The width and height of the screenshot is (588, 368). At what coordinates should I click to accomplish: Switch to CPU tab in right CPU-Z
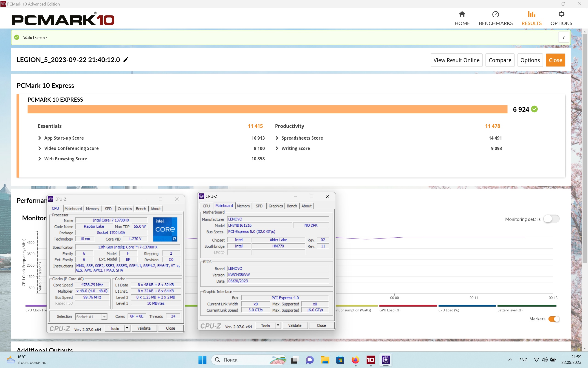coord(206,206)
